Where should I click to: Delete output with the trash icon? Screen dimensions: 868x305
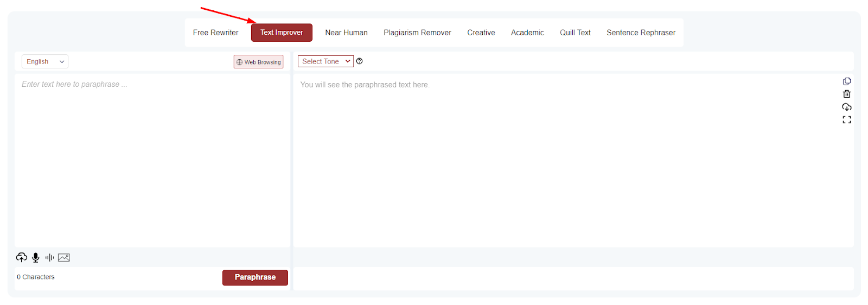[x=846, y=94]
